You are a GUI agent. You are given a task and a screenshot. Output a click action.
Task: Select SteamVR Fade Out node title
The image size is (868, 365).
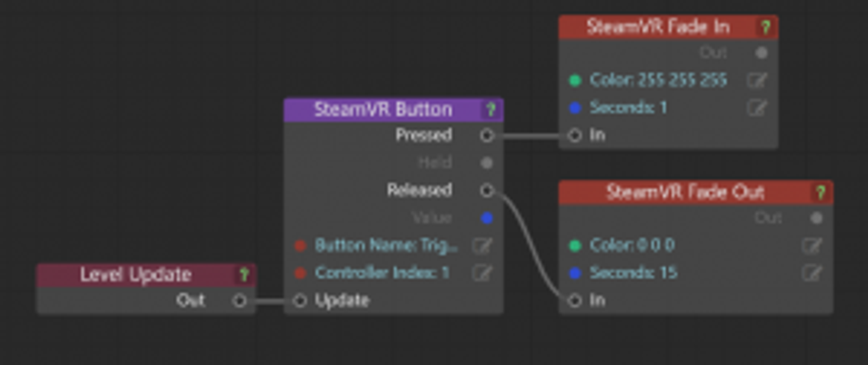click(x=685, y=192)
